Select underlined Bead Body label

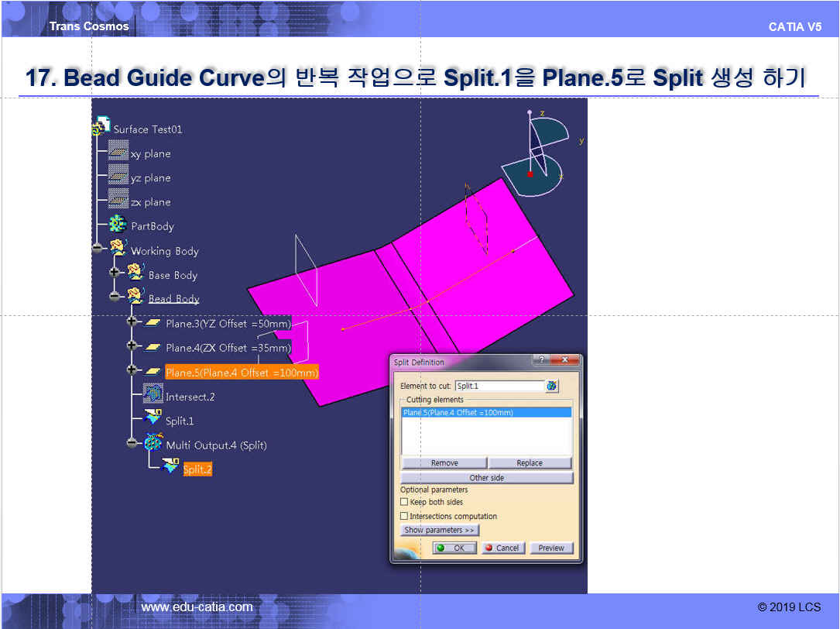[x=173, y=299]
